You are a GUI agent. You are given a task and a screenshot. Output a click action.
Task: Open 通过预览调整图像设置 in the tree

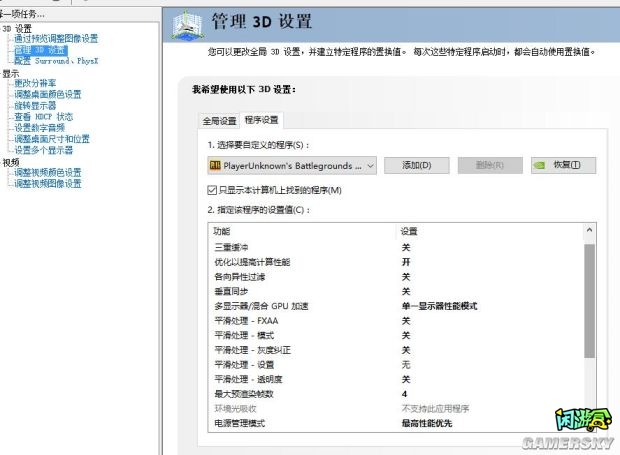click(56, 39)
